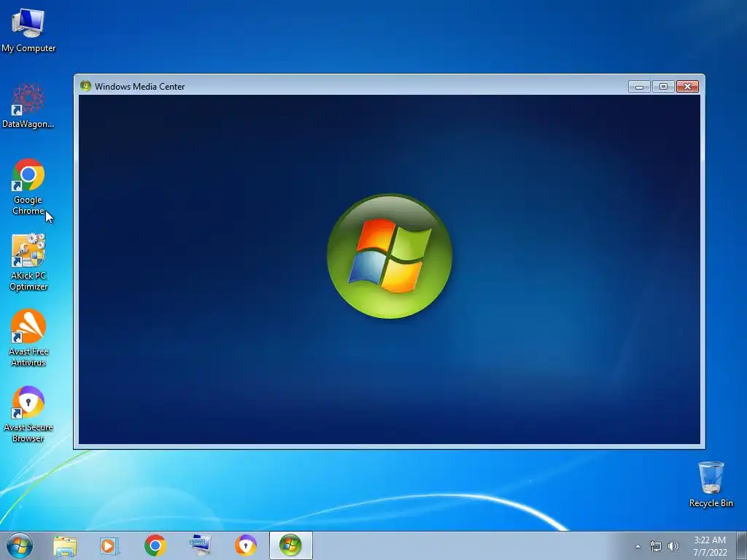This screenshot has width=747, height=560.
Task: Open the Windows Start menu orb
Action: tap(20, 545)
